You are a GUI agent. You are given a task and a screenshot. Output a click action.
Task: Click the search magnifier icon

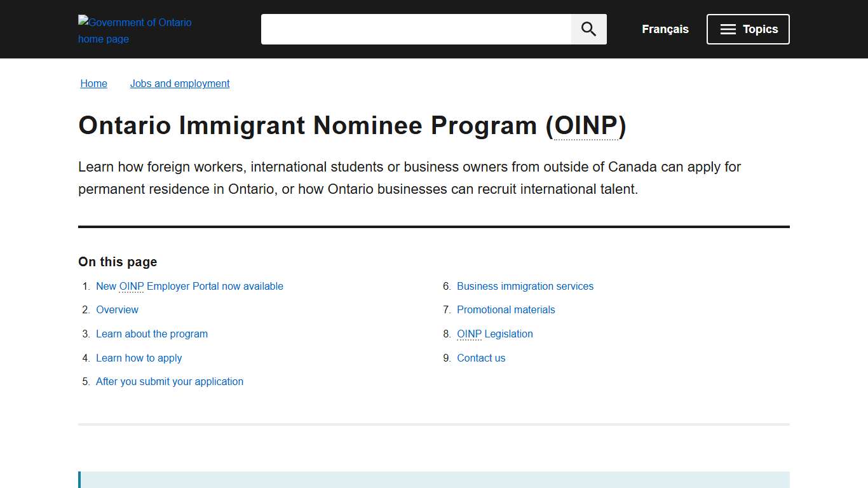pos(588,29)
